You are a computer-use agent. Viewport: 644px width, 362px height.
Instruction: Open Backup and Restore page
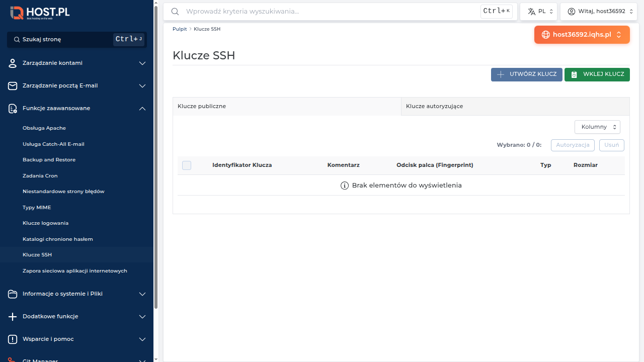(49, 160)
